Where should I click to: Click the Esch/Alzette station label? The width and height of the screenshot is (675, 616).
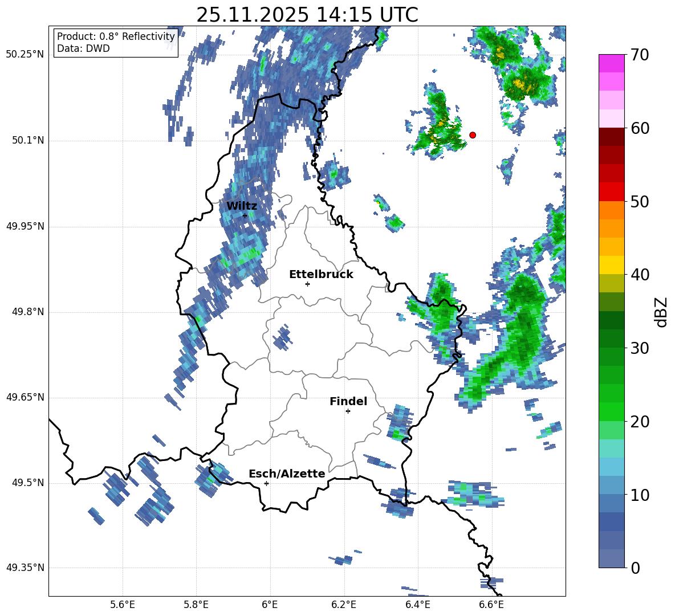[x=287, y=474]
